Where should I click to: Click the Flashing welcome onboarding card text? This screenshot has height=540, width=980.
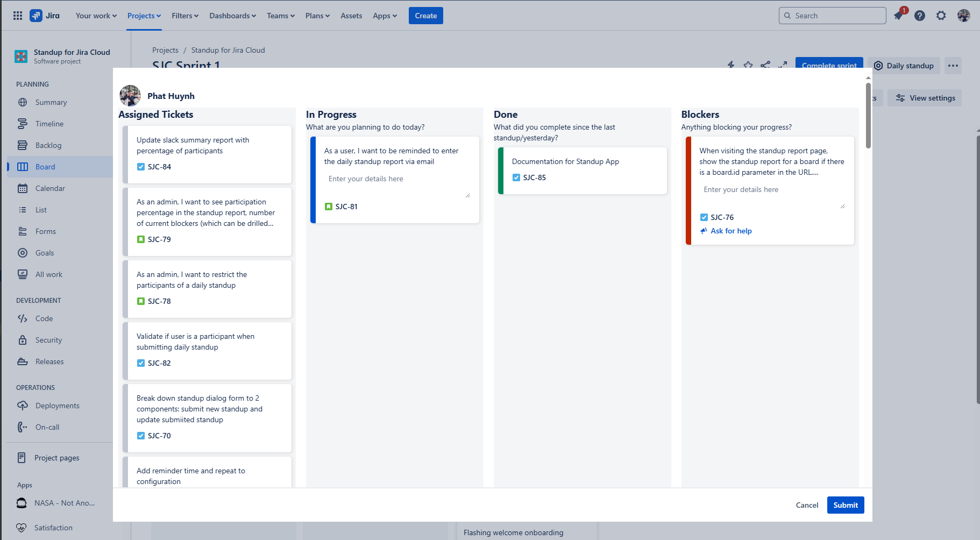(513, 532)
